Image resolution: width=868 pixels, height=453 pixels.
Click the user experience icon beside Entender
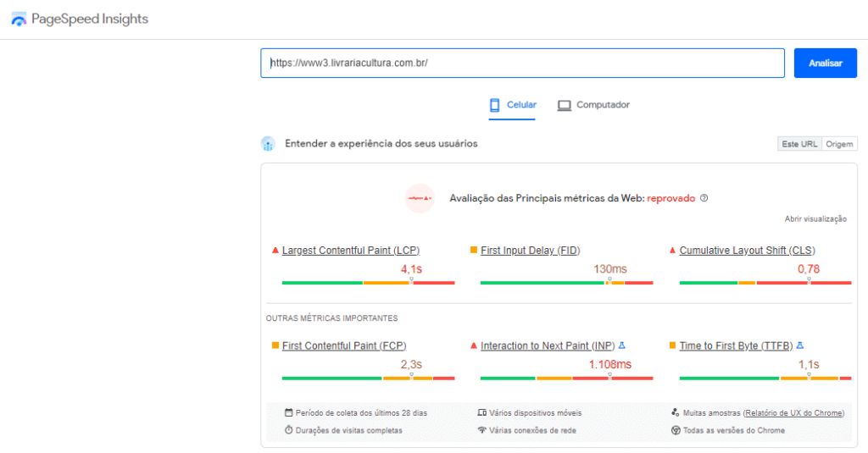coord(268,144)
